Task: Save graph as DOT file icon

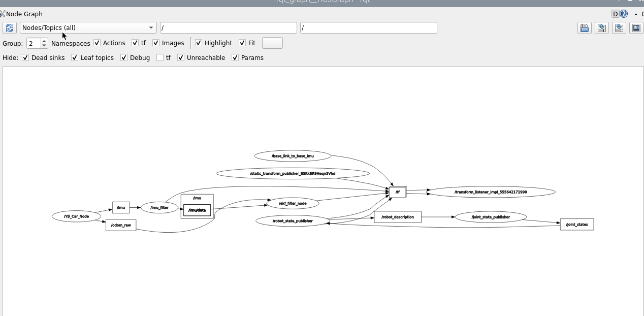Action: [x=602, y=28]
